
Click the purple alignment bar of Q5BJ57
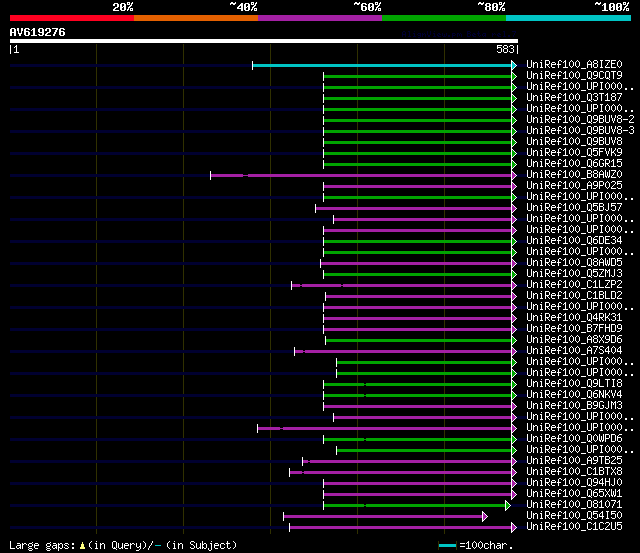[x=413, y=209]
